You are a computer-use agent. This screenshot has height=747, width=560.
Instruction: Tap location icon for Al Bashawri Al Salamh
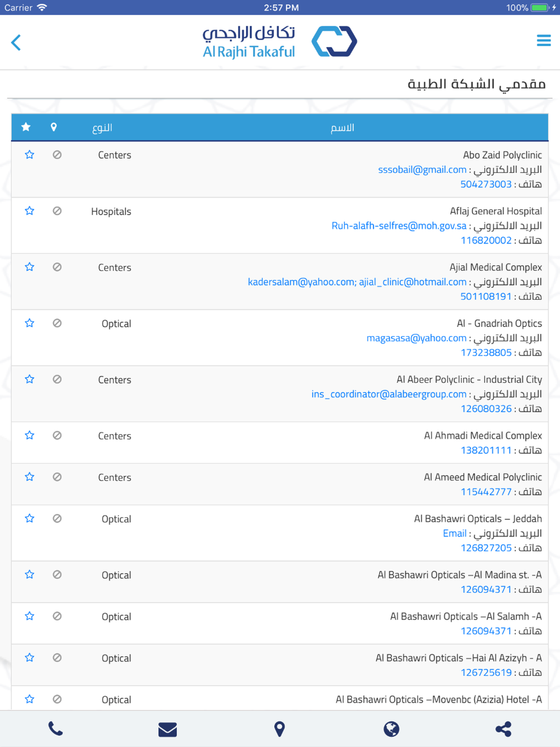tap(57, 615)
